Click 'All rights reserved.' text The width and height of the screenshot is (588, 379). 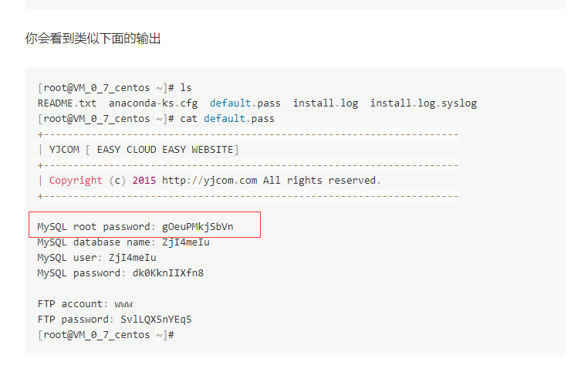click(x=322, y=181)
